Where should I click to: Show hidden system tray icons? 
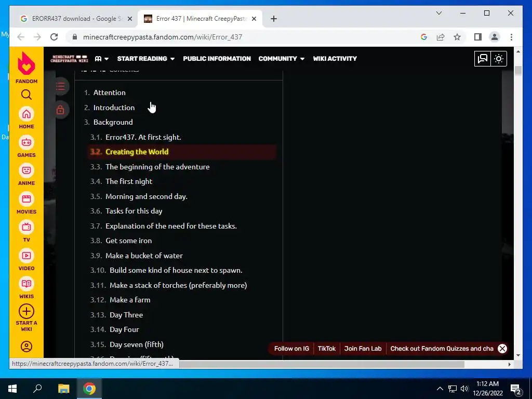(440, 389)
